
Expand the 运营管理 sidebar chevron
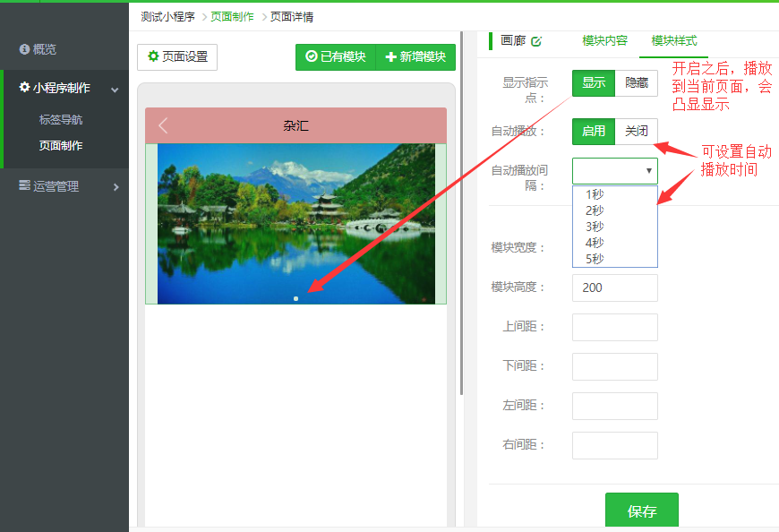[116, 186]
